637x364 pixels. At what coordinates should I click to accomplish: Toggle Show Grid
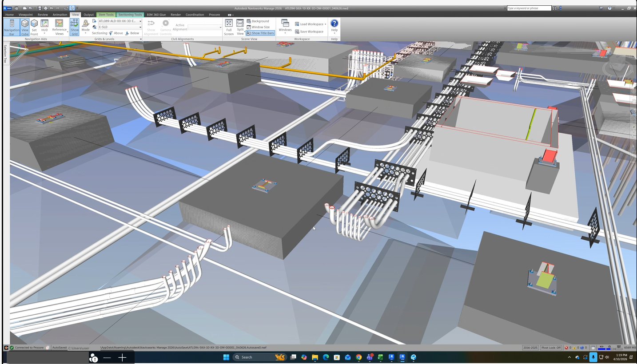(75, 27)
